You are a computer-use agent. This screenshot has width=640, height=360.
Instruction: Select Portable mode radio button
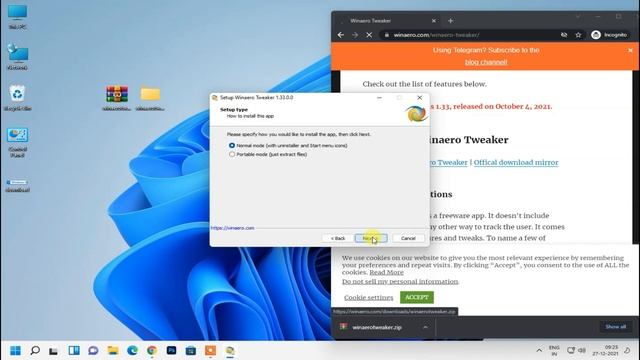[232, 154]
